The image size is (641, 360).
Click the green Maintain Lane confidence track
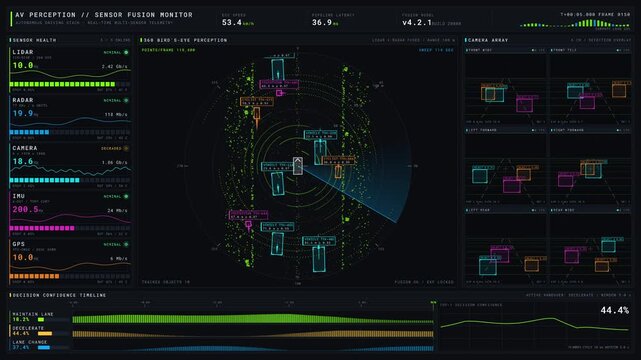[253, 319]
